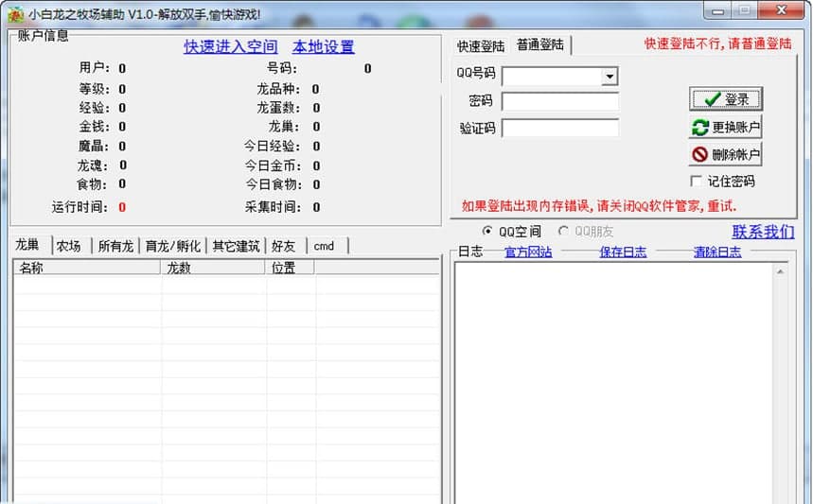This screenshot has height=504, width=813.
Task: Click the 等级 label
Action: [95, 89]
